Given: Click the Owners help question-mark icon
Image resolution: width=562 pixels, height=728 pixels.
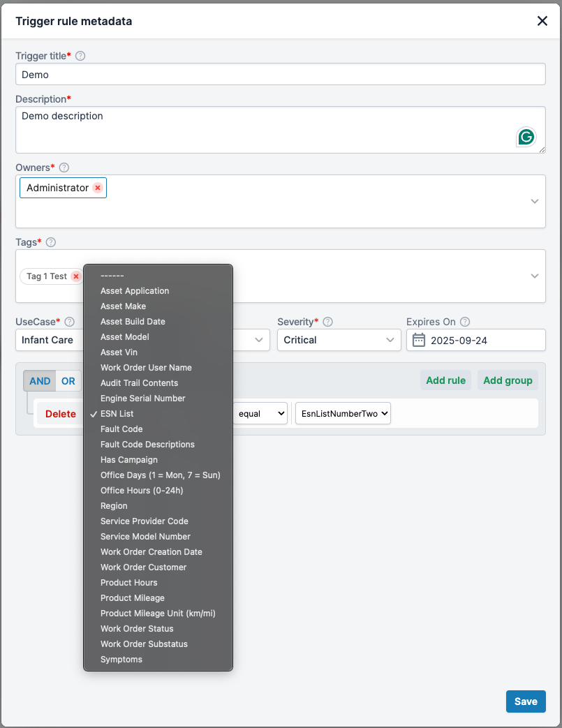Looking at the screenshot, I should pyautogui.click(x=64, y=167).
